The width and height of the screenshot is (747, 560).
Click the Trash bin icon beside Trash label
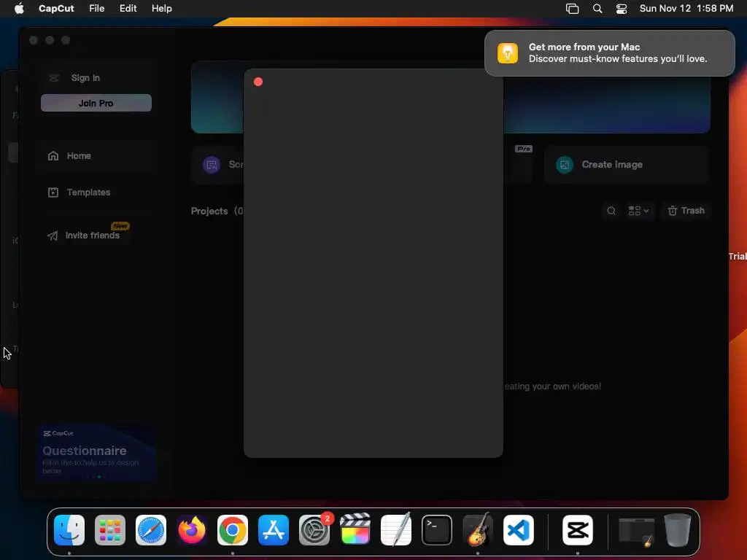(672, 211)
